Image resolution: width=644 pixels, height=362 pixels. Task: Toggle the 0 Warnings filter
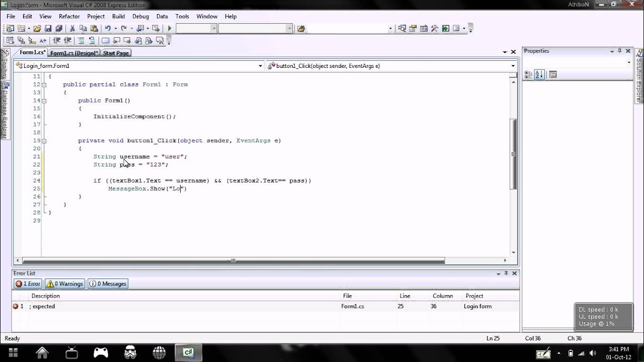pyautogui.click(x=64, y=284)
